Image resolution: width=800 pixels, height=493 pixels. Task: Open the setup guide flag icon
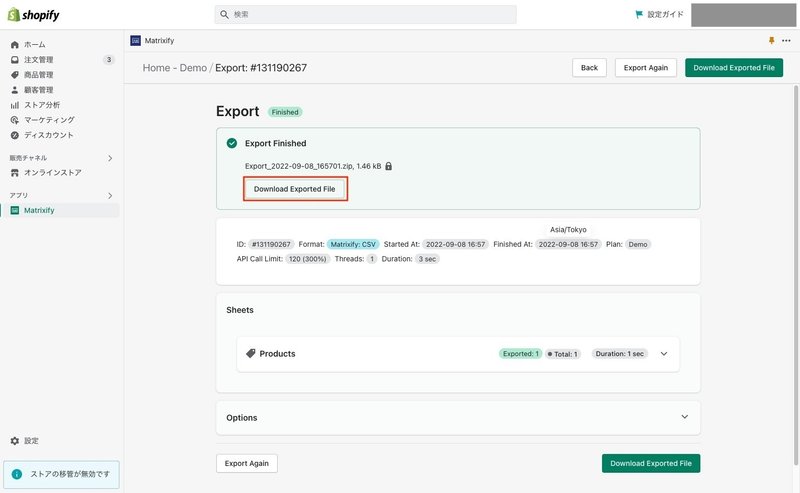(639, 14)
